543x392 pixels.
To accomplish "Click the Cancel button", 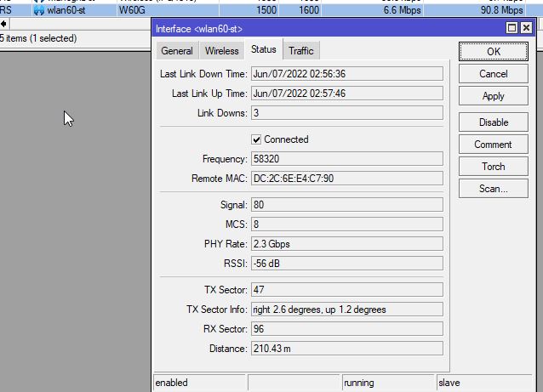I will (x=494, y=74).
